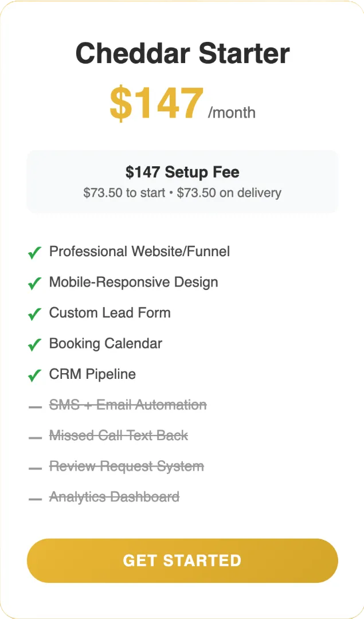Click the green checkmark beside Professional Website/Funnel
364x619 pixels.
pyautogui.click(x=35, y=252)
